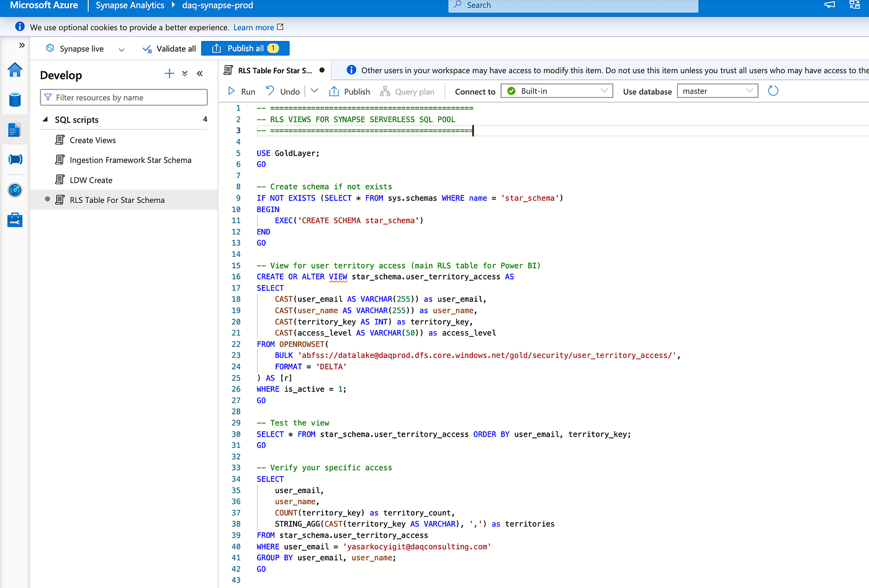Click Validate all

click(169, 49)
